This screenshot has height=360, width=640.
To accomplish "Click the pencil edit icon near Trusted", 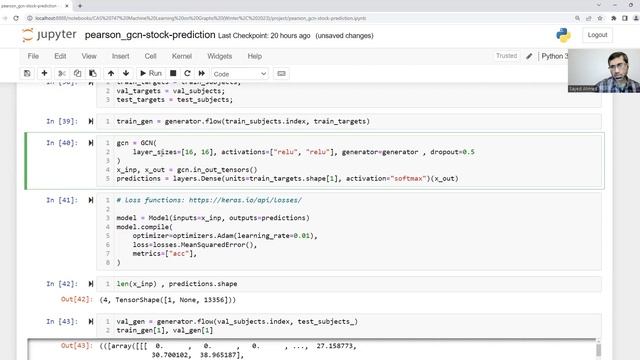I will pos(529,56).
